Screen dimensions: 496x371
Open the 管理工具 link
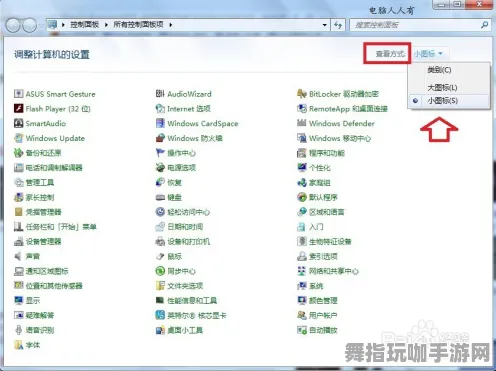tap(40, 182)
